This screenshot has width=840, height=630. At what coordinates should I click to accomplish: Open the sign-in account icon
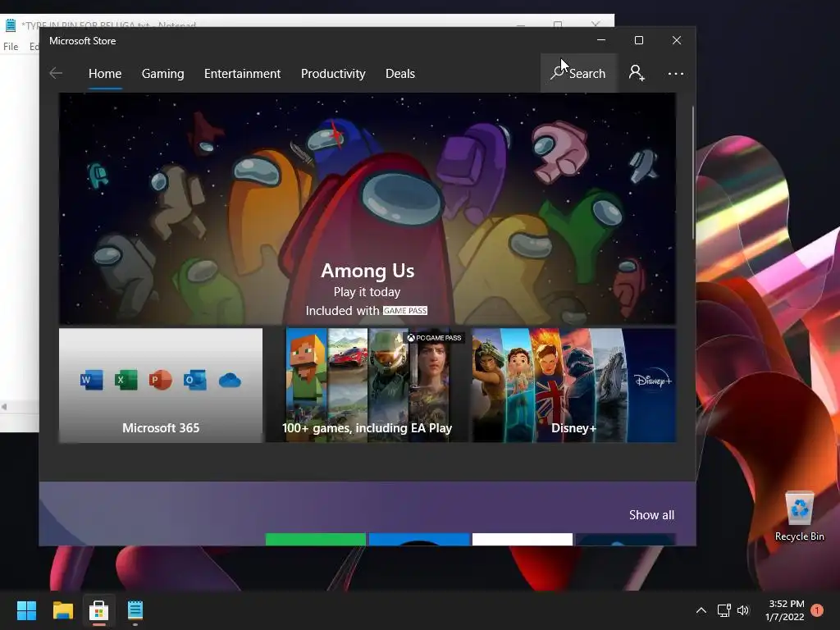click(x=637, y=73)
